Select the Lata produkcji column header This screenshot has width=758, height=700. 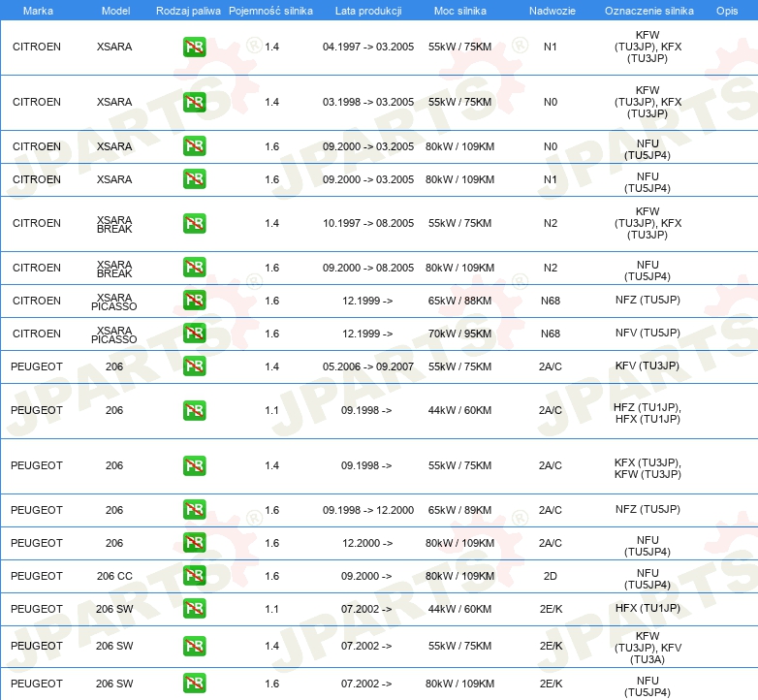click(x=368, y=11)
